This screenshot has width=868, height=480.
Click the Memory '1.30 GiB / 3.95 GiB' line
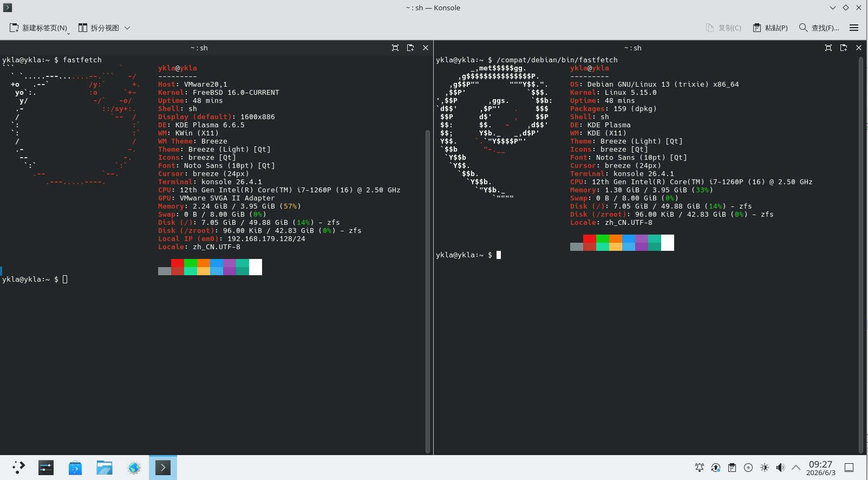(x=642, y=190)
